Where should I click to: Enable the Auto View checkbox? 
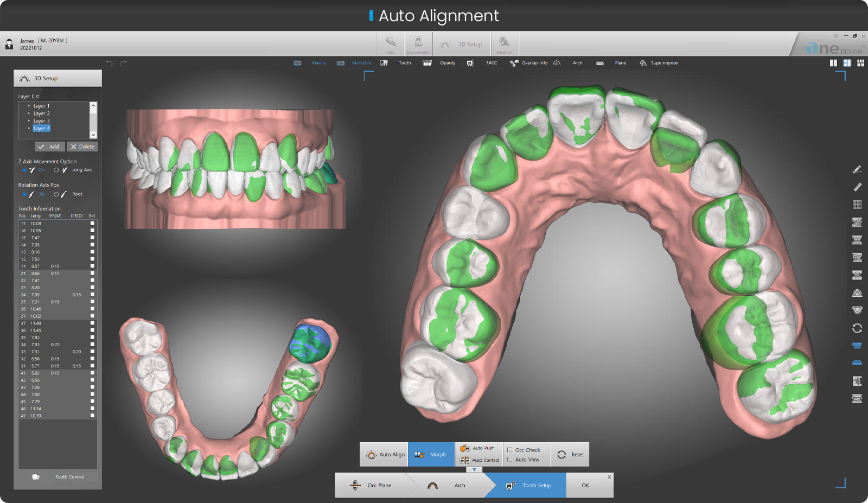(510, 459)
